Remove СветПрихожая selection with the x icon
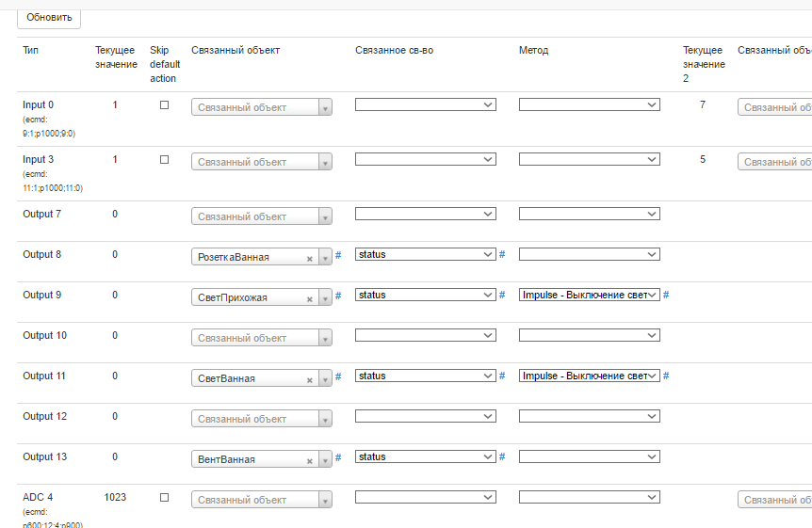The image size is (812, 528). [309, 298]
